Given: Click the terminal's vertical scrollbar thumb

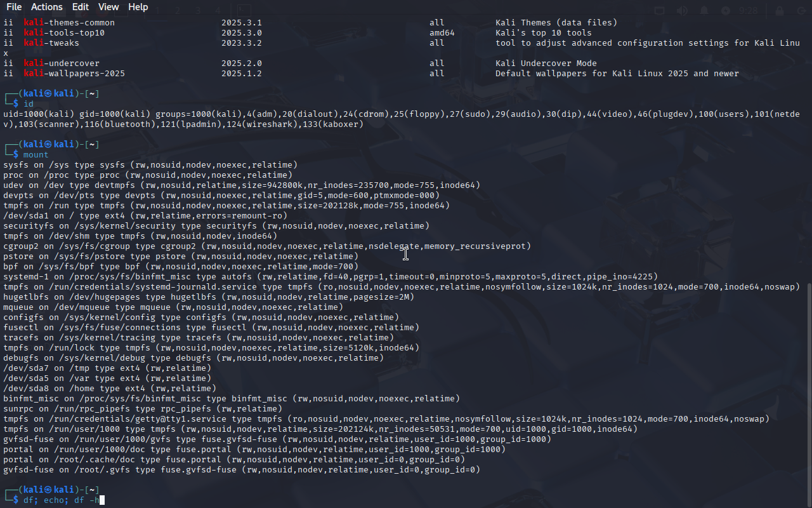Looking at the screenshot, I should point(809,394).
